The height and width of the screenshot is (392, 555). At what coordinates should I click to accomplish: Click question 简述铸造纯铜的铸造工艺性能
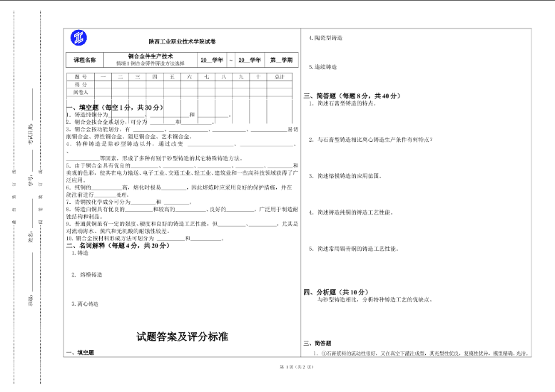[x=350, y=212]
